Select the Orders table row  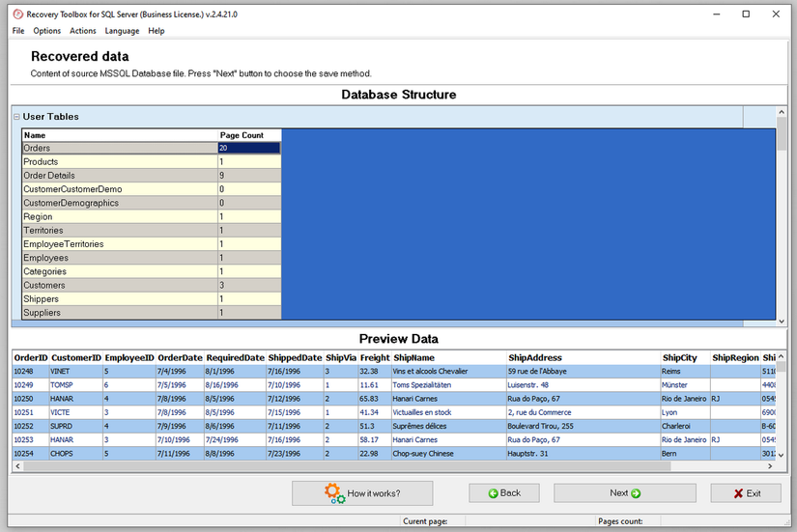tap(152, 148)
